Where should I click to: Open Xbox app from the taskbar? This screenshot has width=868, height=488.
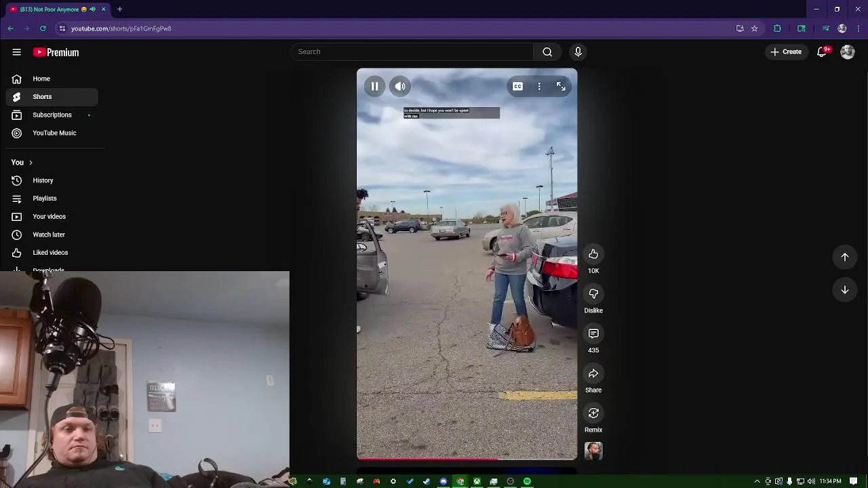[x=477, y=481]
